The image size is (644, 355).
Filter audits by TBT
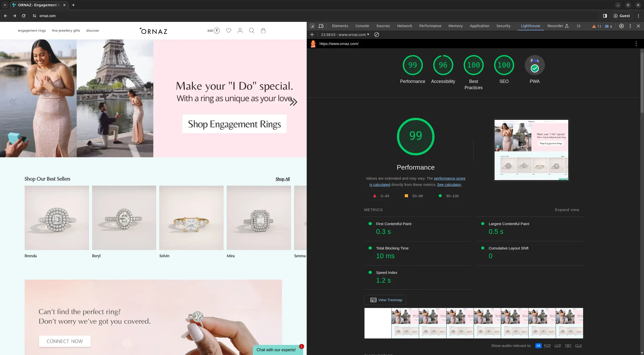point(568,345)
